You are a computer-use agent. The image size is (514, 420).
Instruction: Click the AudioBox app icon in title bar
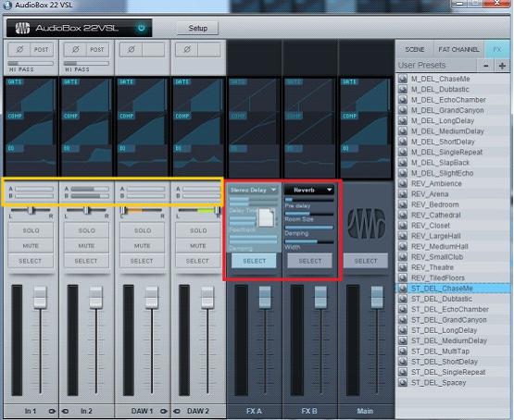(7, 5)
